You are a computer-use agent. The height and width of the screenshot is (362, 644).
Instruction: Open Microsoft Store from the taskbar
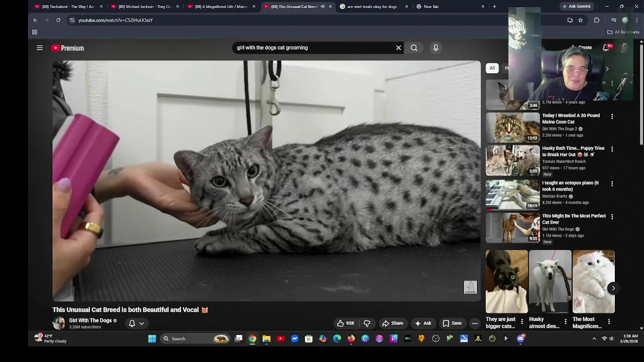[309, 339]
